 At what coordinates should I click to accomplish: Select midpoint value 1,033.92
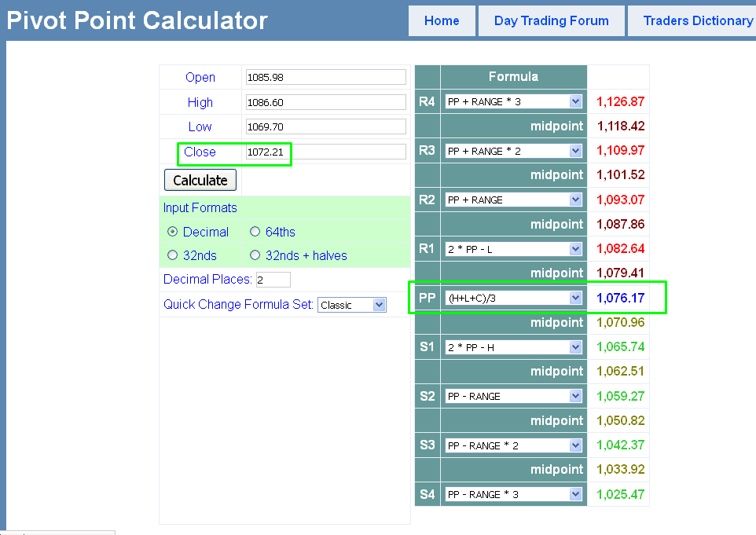pos(621,469)
